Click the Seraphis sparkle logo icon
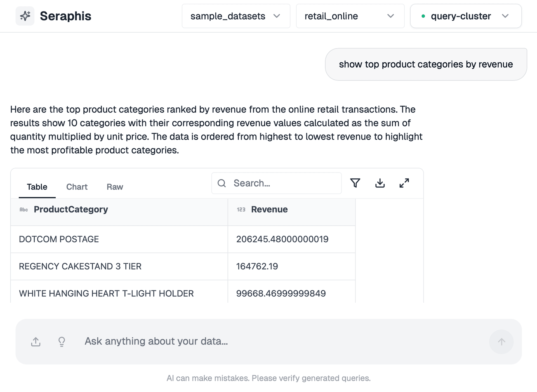This screenshot has width=537, height=392. [25, 16]
